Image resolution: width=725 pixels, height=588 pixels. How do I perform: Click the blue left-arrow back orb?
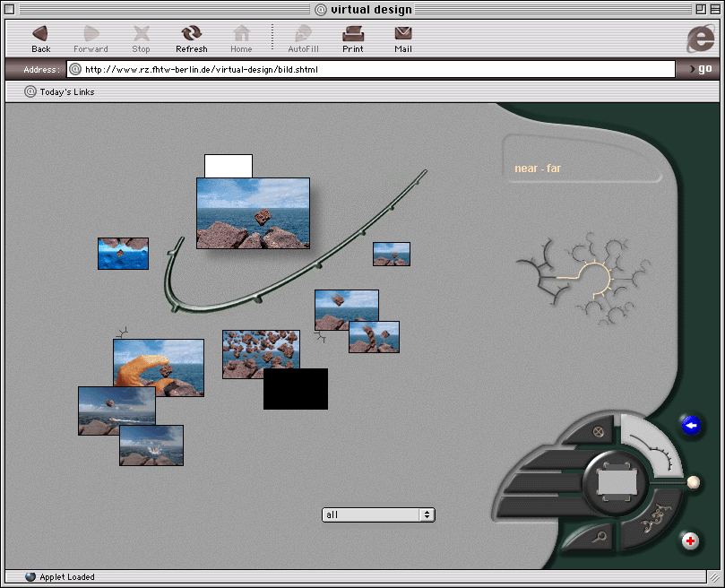click(691, 425)
